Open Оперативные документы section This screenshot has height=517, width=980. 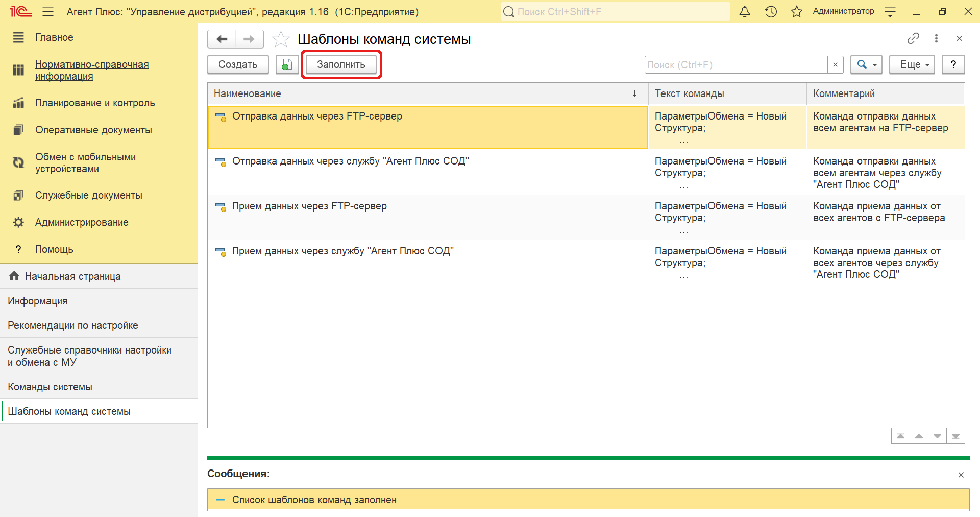pyautogui.click(x=99, y=130)
